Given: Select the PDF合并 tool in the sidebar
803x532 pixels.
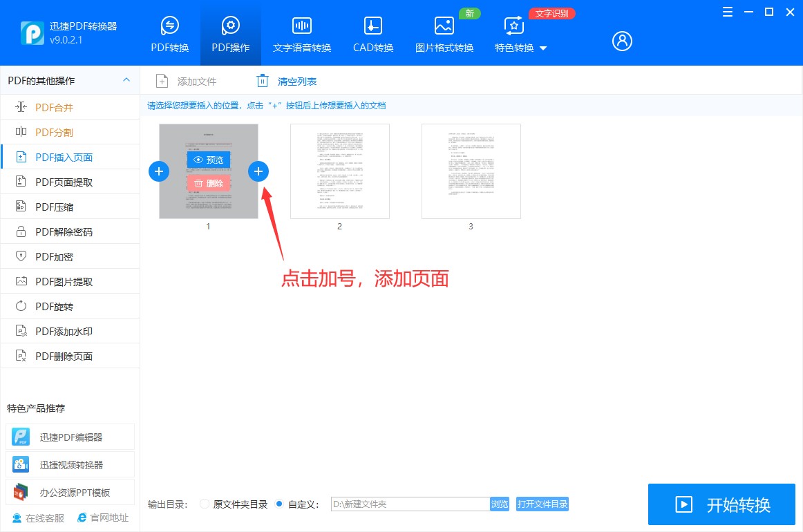Looking at the screenshot, I should point(55,107).
